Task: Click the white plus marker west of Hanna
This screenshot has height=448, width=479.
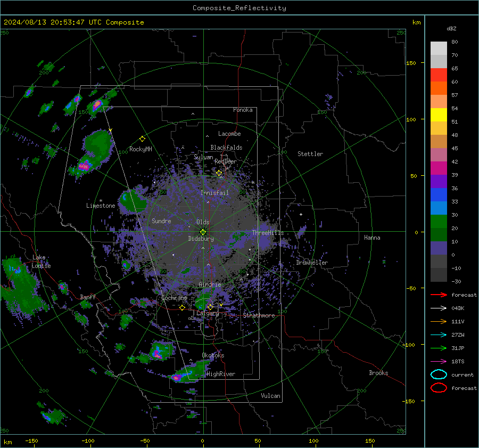Action: pos(301,214)
